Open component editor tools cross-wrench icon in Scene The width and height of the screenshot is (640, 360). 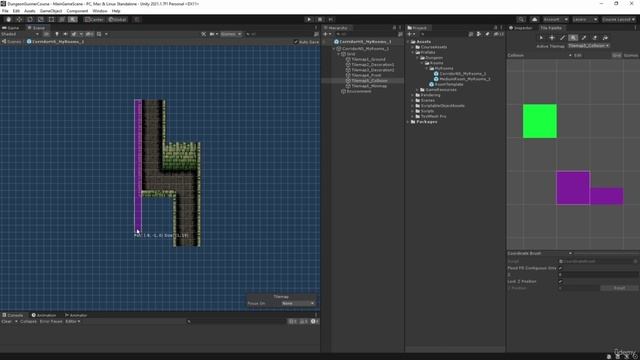click(204, 34)
